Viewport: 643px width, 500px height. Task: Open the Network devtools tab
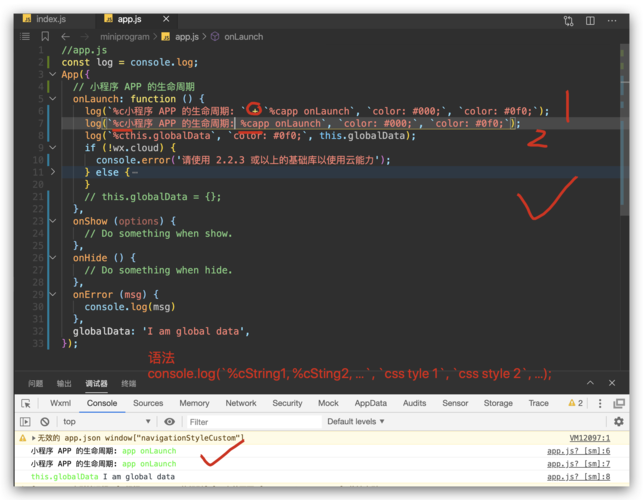point(241,403)
